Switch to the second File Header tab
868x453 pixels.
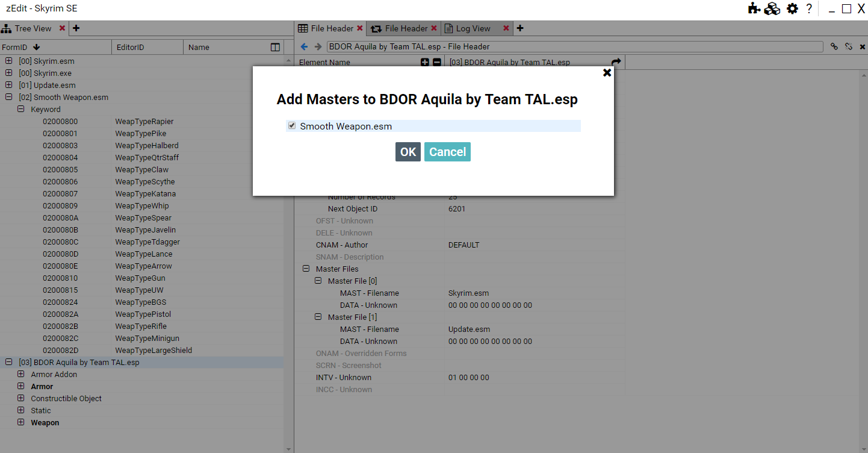pyautogui.click(x=405, y=28)
